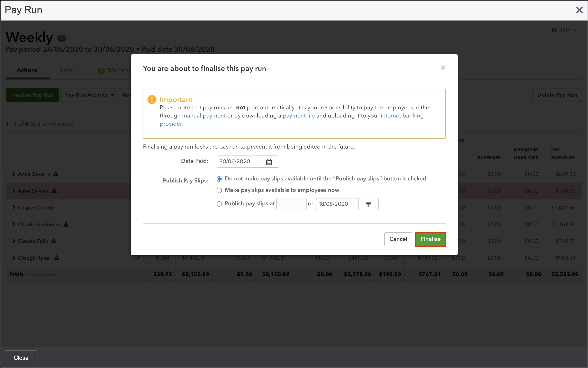Click the warning icon beside Ashe Sylvian
The height and width of the screenshot is (368, 588).
[x=54, y=191]
